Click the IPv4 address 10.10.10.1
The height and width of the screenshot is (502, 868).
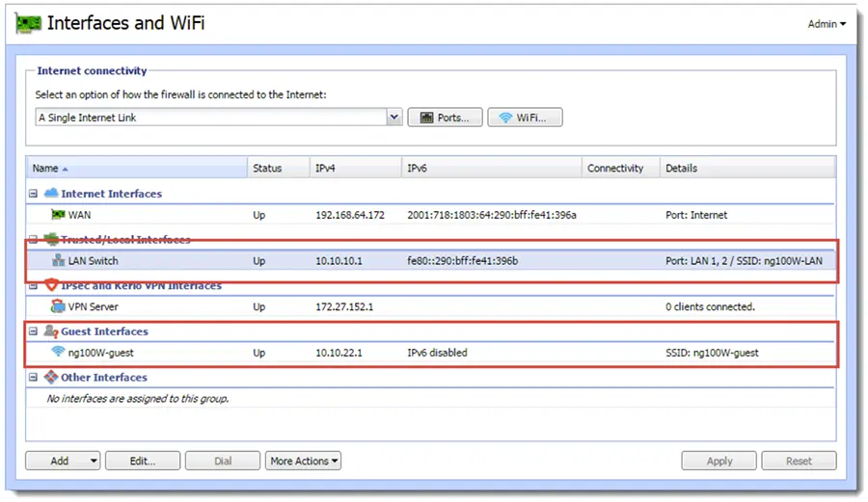click(x=339, y=260)
